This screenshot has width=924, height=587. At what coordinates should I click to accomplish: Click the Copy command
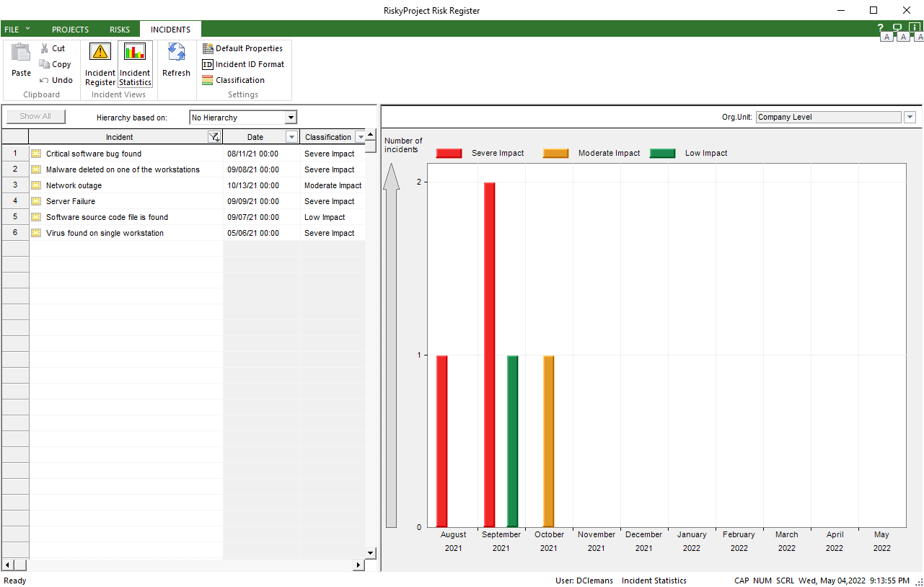coord(55,64)
